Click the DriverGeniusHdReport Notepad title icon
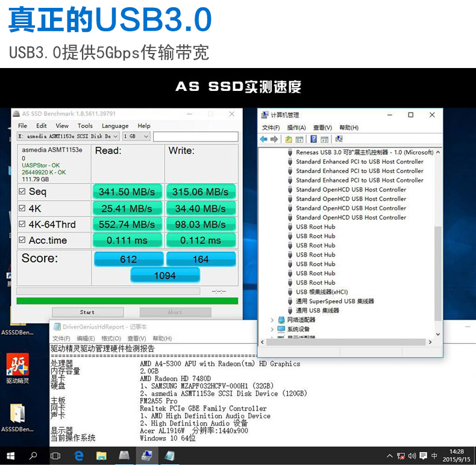 (x=57, y=327)
